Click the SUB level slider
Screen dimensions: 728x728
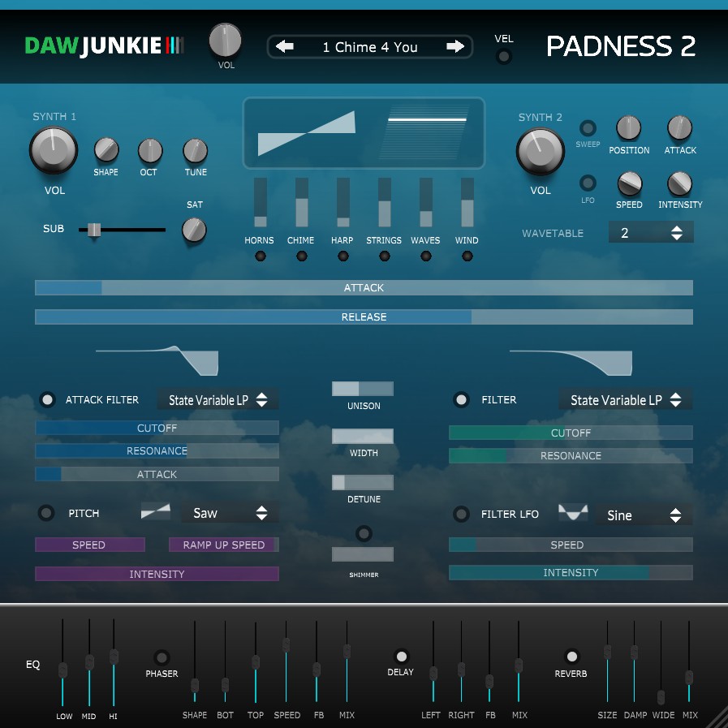point(93,230)
